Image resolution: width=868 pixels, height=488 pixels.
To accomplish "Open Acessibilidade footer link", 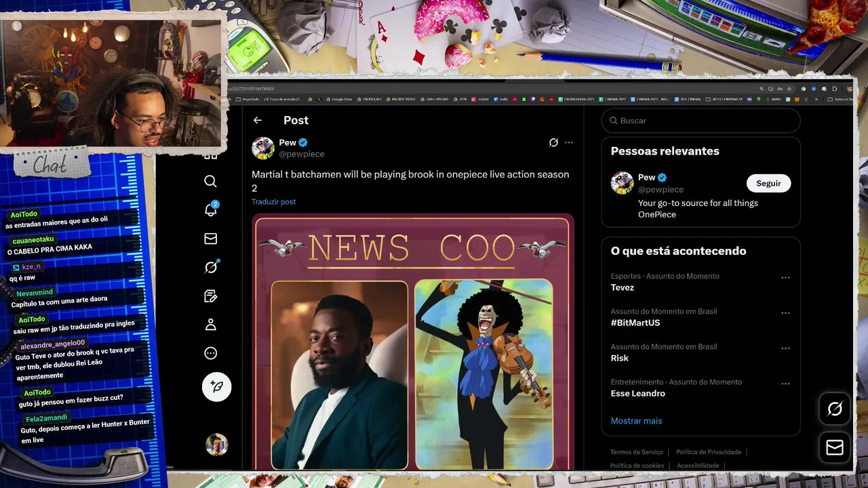I will [698, 466].
